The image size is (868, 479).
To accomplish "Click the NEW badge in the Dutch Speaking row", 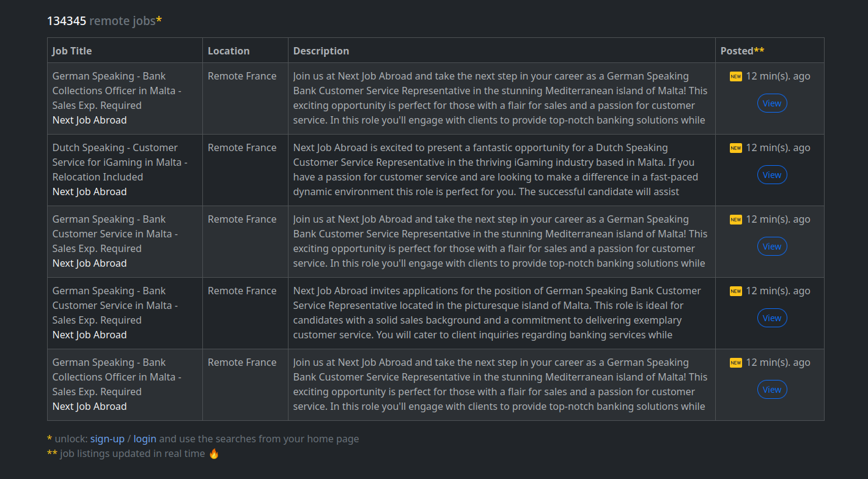I will click(x=736, y=148).
